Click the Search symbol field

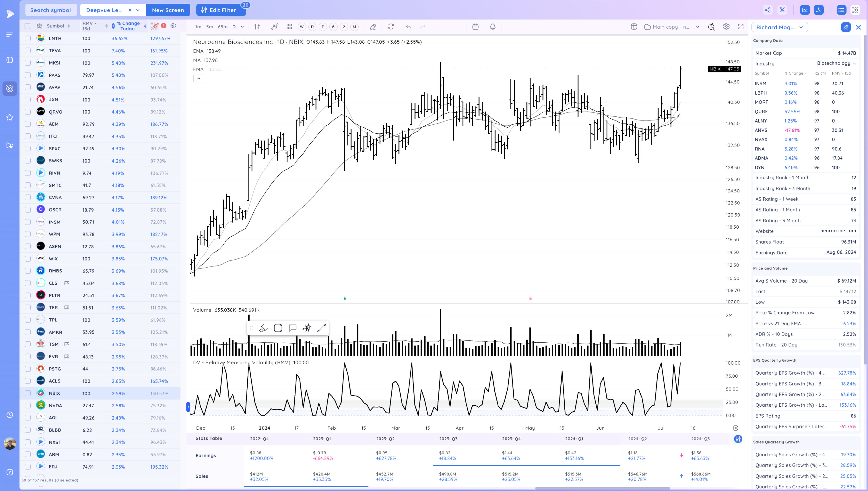51,10
